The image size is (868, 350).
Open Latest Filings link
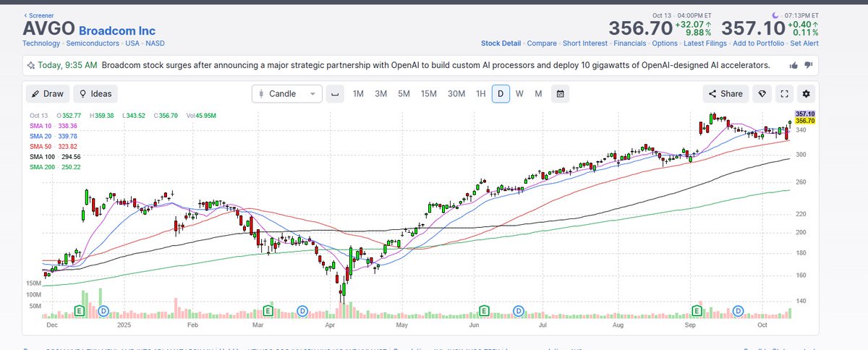coord(705,43)
